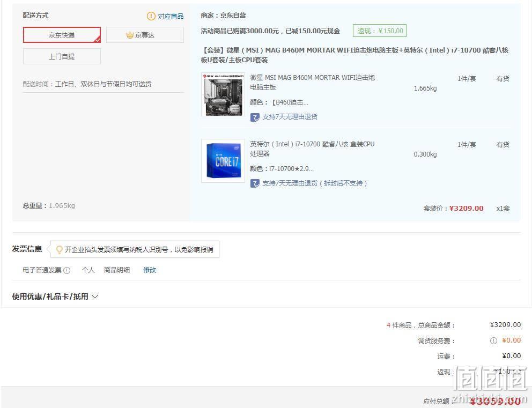Viewport: 532px width, 408px height.
Task: Click the 7-day return badge for the CPU
Action: pyautogui.click(x=255, y=183)
